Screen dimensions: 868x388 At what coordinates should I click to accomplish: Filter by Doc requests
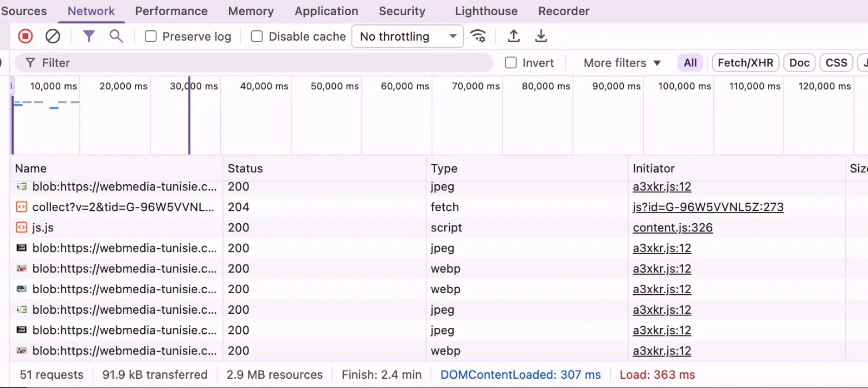click(800, 63)
